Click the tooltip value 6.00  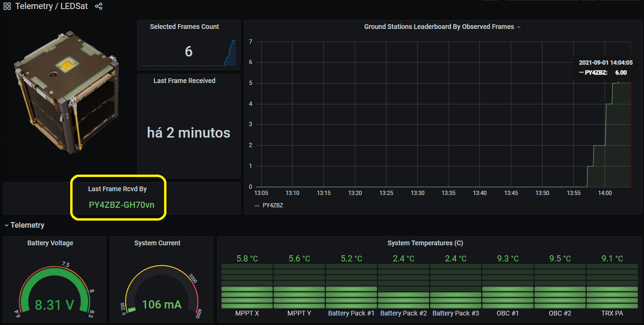(x=621, y=73)
